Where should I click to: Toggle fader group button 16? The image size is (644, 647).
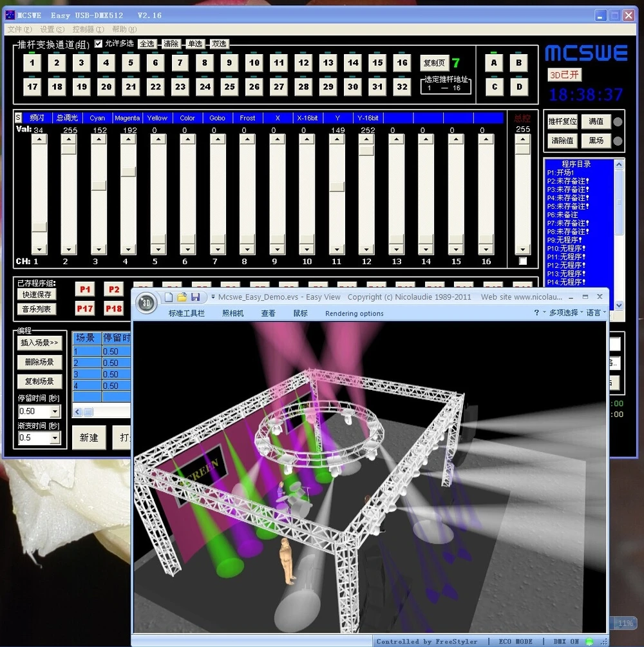402,63
